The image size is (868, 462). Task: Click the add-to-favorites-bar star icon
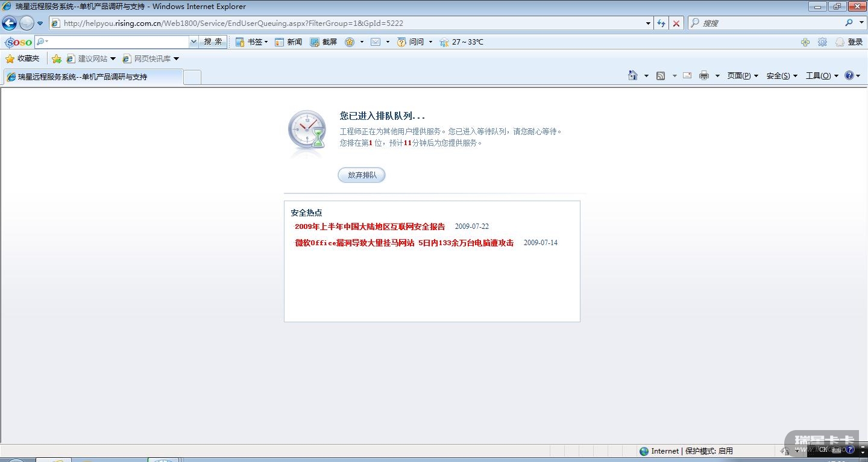(57, 58)
